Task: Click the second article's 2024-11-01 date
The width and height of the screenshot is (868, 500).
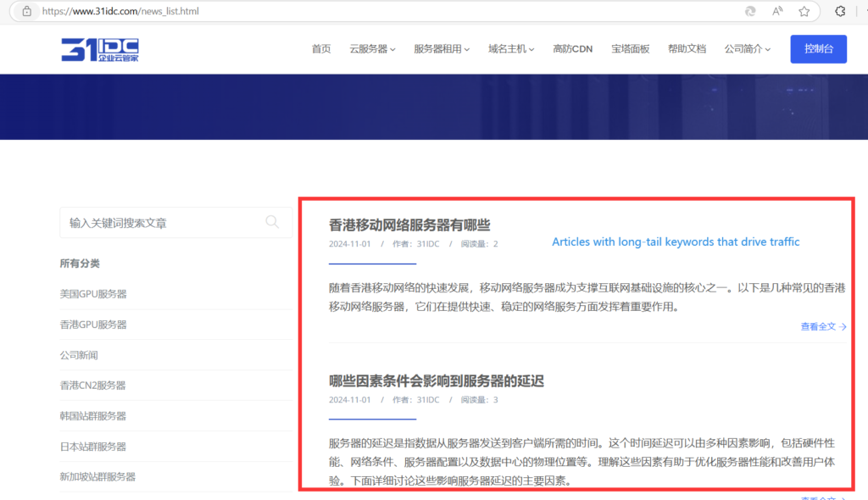Action: point(350,400)
